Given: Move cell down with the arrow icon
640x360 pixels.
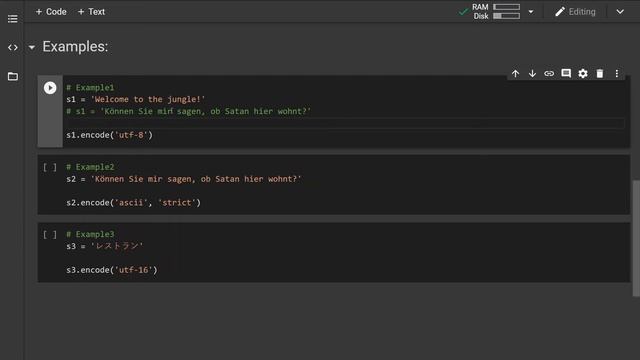Looking at the screenshot, I should pos(532,73).
